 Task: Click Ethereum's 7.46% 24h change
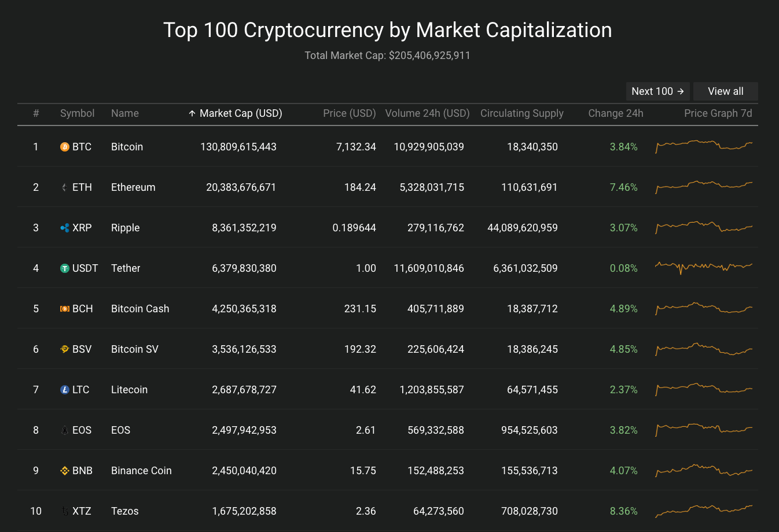(624, 187)
